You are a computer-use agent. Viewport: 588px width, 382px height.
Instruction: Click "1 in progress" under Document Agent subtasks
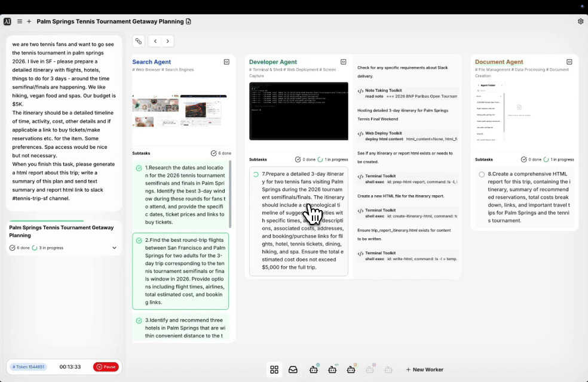coord(562,159)
